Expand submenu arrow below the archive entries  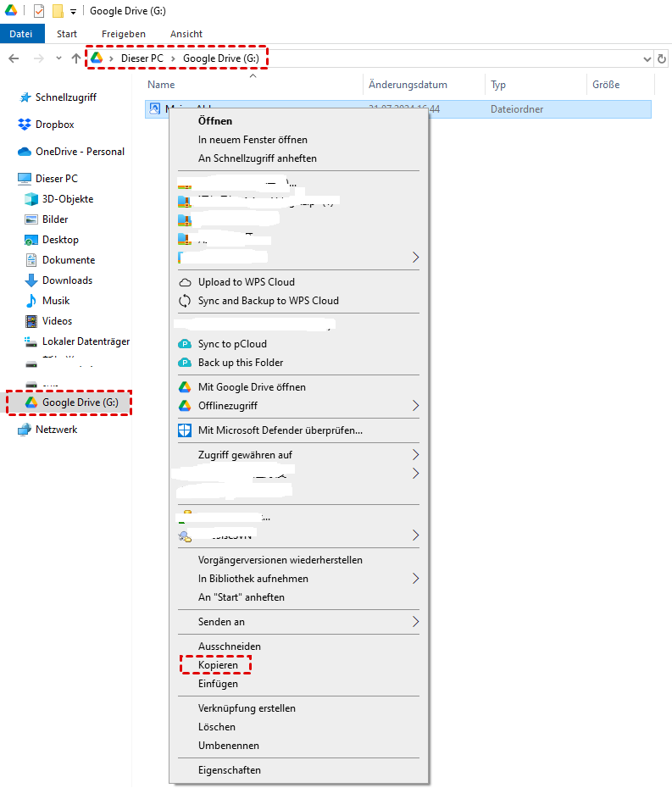pos(416,258)
